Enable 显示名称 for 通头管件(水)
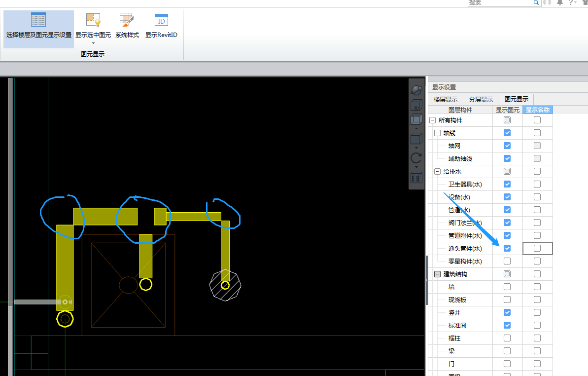588x376 pixels. (x=537, y=248)
